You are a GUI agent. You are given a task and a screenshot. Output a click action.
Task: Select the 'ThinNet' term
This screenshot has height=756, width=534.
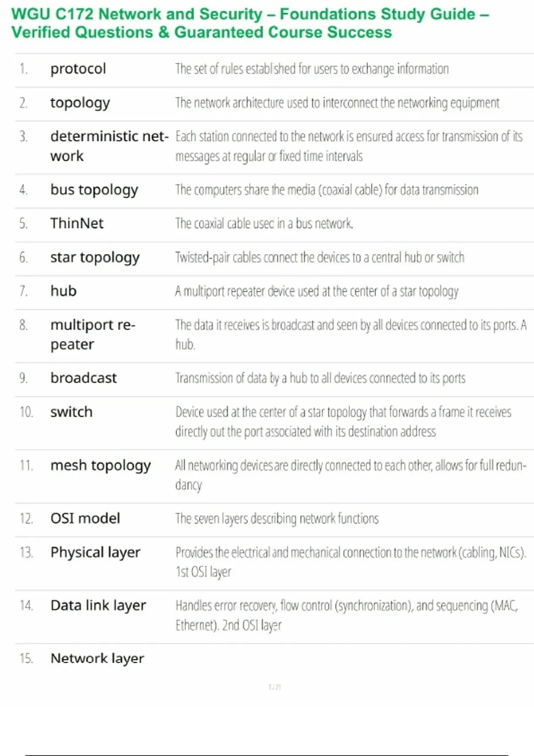tap(77, 223)
